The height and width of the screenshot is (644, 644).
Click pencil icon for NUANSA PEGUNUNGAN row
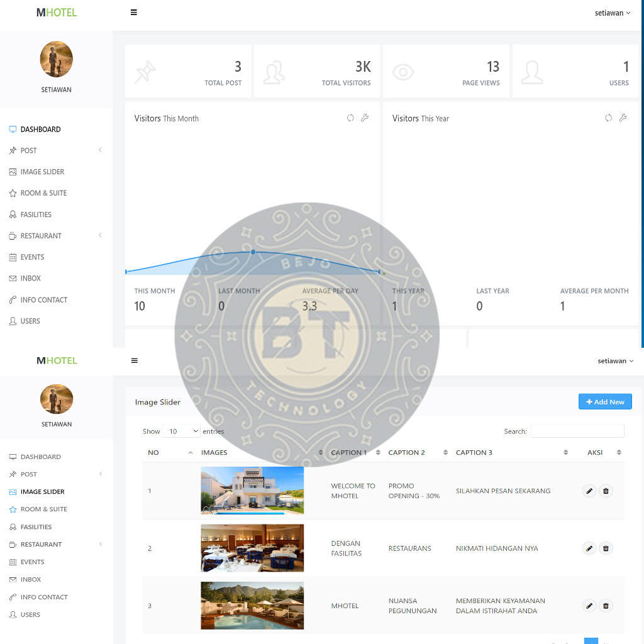[x=589, y=606]
